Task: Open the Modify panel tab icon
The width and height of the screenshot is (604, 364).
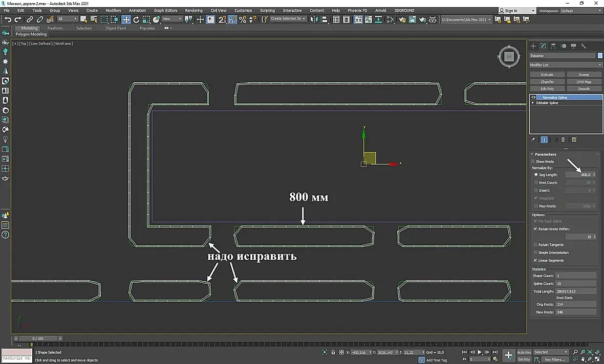Action: 543,46
